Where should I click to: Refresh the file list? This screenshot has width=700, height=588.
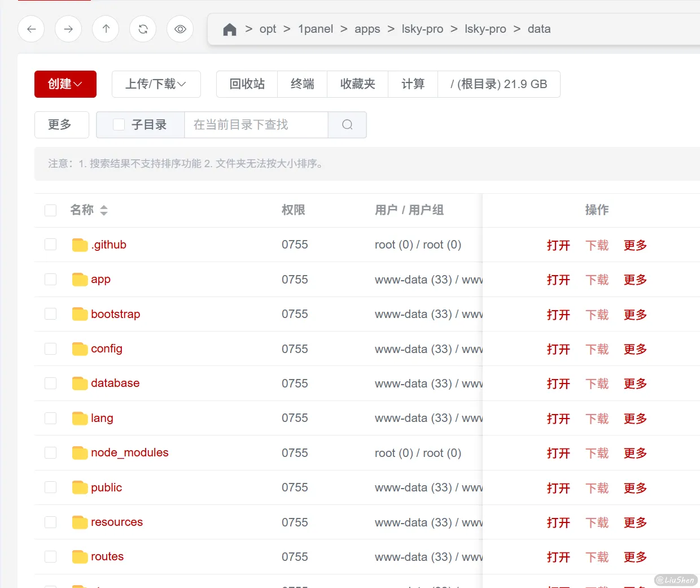click(143, 29)
